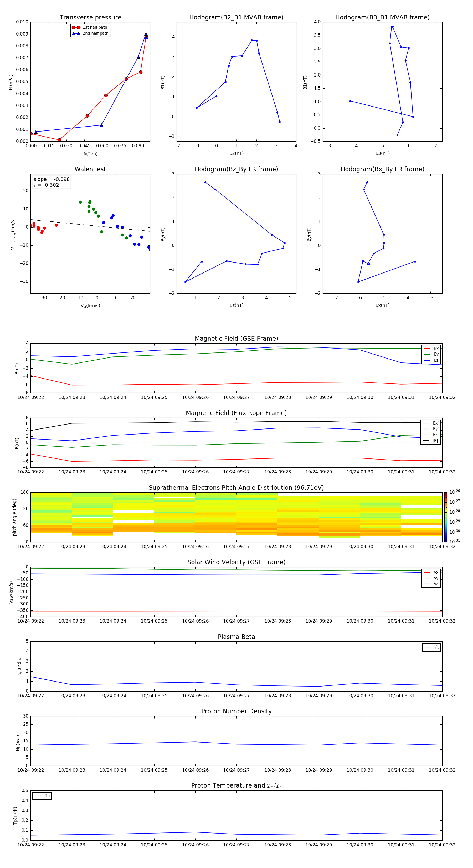Image resolution: width=473 pixels, height=868 pixels.
Task: Click the "Bx(nT)" x-axis label
Action: (382, 306)
